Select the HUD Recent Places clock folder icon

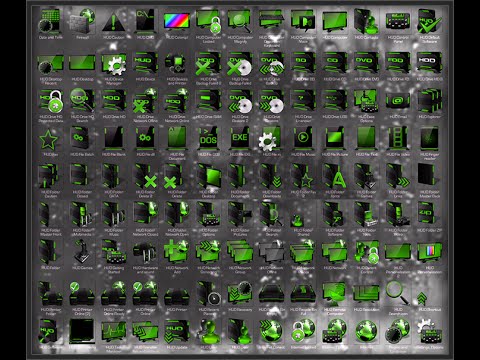209,293
